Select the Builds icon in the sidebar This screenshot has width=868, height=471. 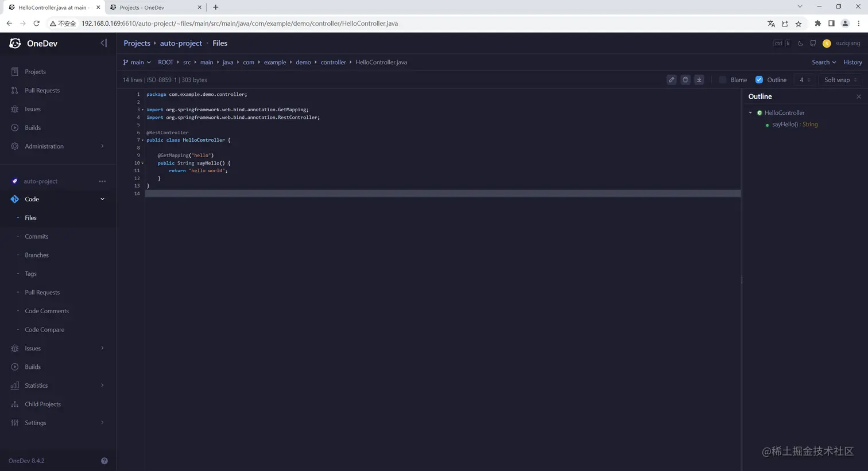coord(14,127)
